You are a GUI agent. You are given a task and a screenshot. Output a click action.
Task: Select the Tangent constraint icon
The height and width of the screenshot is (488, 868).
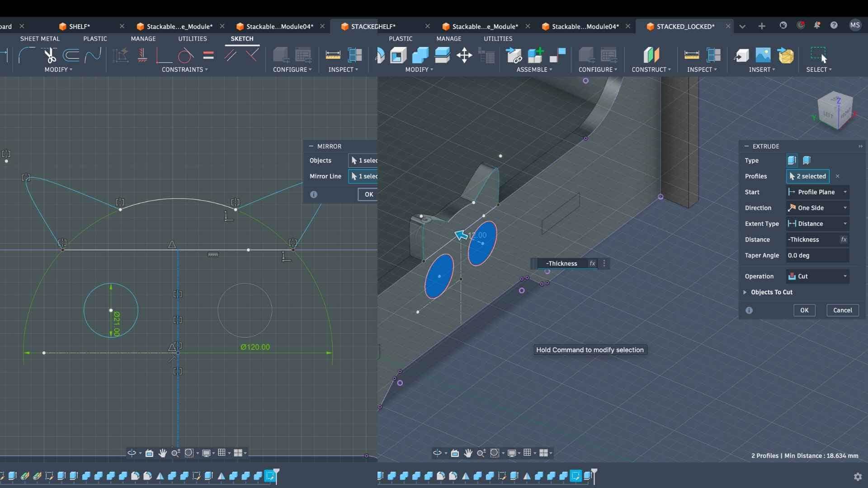tap(185, 56)
